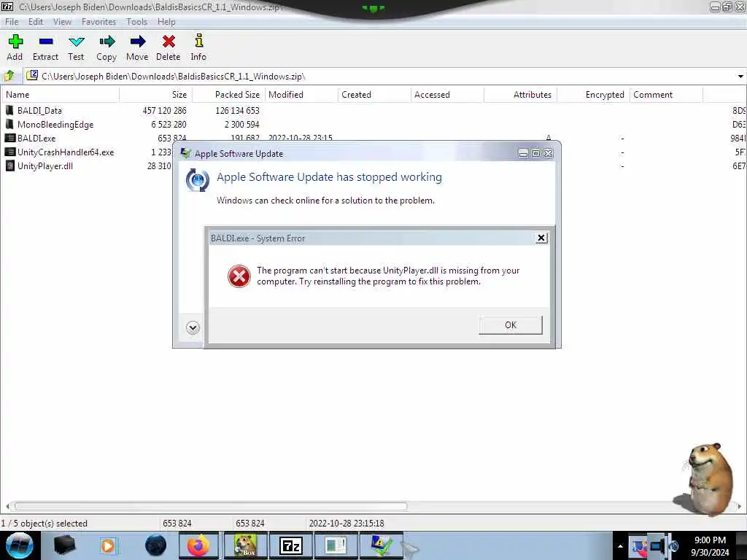Click the packed size 126 134 653

coord(237,111)
